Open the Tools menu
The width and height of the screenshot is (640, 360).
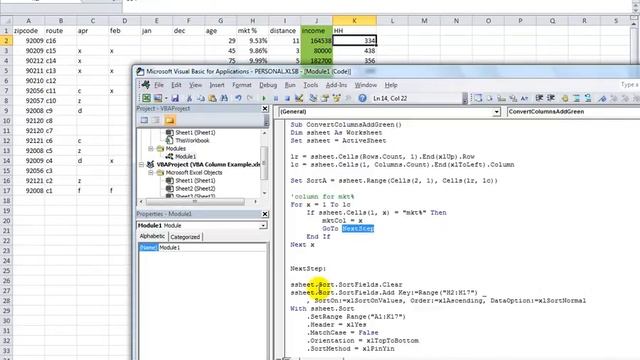pyautogui.click(x=311, y=85)
